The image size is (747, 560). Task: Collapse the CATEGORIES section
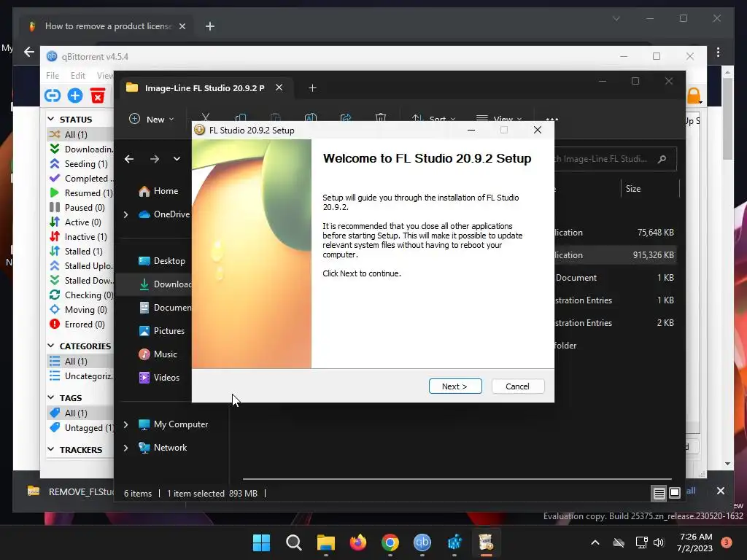pos(52,346)
